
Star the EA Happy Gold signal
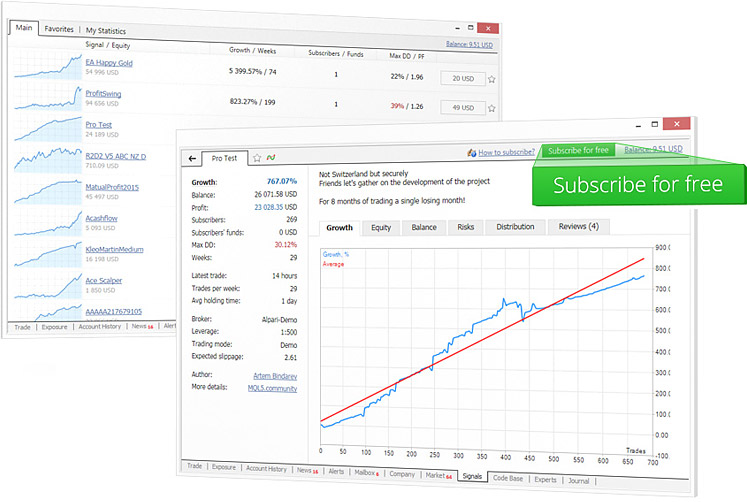[x=492, y=80]
